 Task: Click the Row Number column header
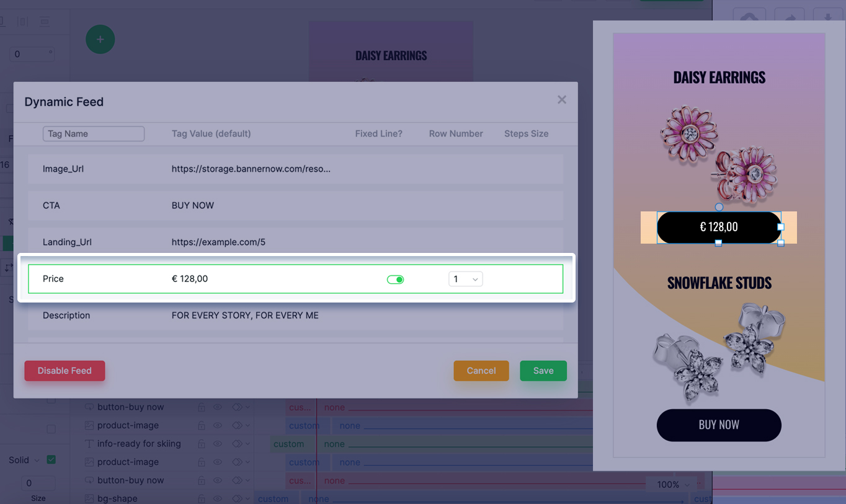point(456,134)
